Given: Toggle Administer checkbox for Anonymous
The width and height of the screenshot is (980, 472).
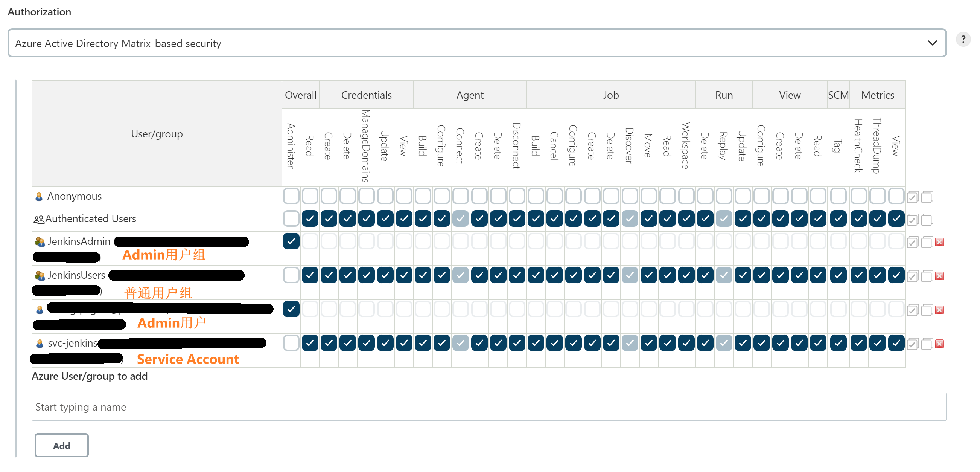Looking at the screenshot, I should [x=291, y=196].
